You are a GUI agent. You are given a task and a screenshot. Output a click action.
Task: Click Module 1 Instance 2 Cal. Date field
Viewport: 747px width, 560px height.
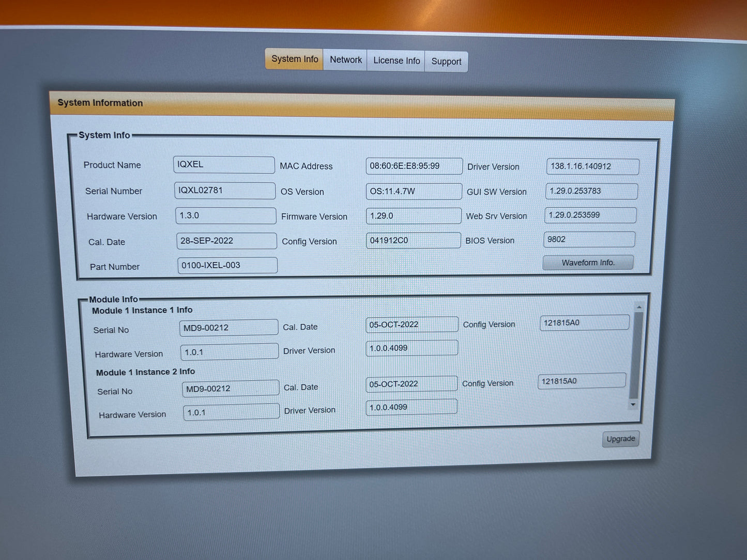[411, 384]
